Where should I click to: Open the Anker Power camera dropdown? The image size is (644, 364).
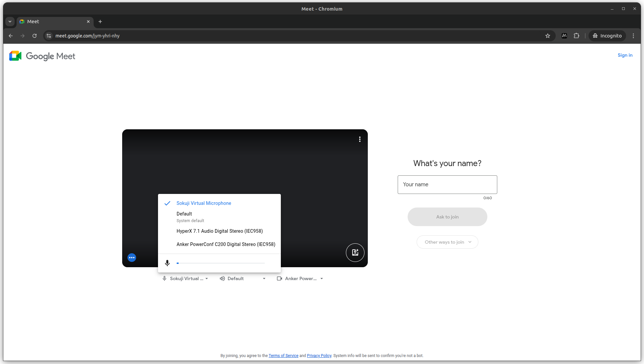click(x=300, y=278)
